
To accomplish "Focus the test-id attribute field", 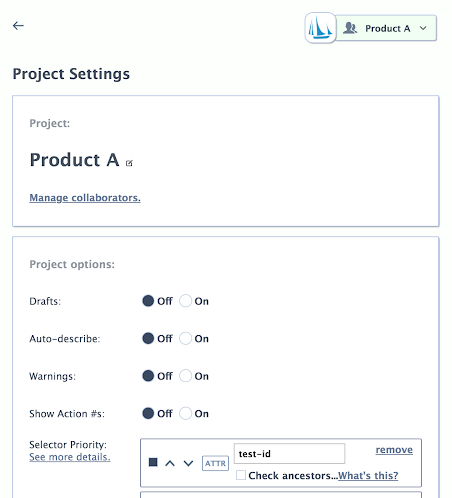I will coord(289,453).
